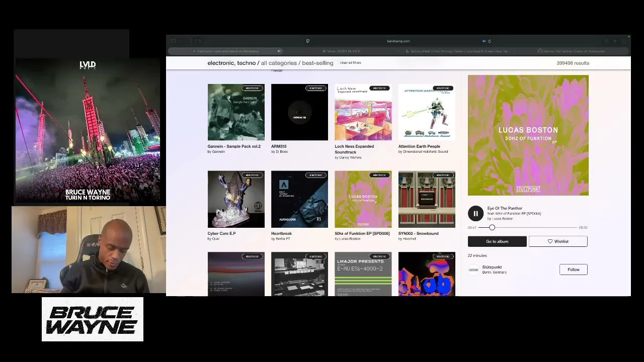Click the by Lucas Boston player text

(500, 219)
